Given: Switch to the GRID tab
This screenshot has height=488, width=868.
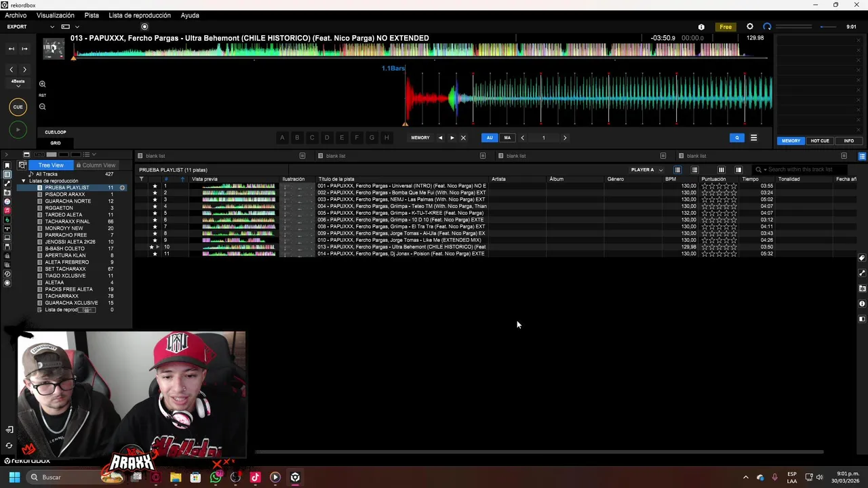Looking at the screenshot, I should [x=56, y=143].
